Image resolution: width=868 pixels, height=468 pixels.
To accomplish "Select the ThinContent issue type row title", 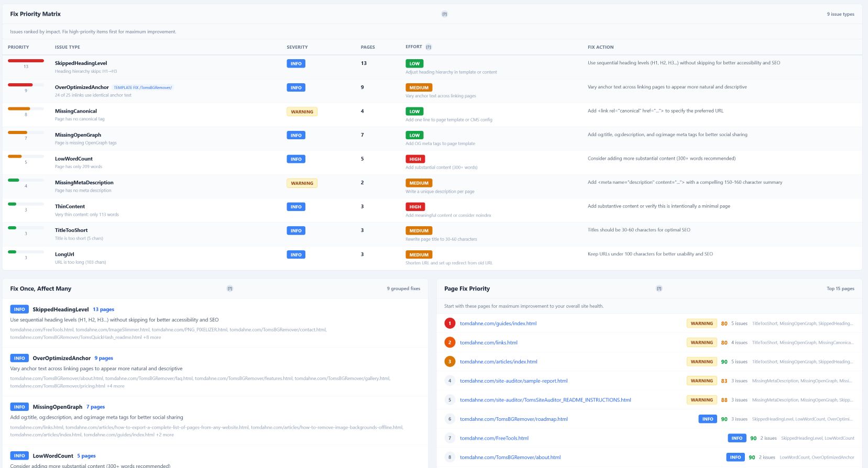I will pyautogui.click(x=70, y=206).
